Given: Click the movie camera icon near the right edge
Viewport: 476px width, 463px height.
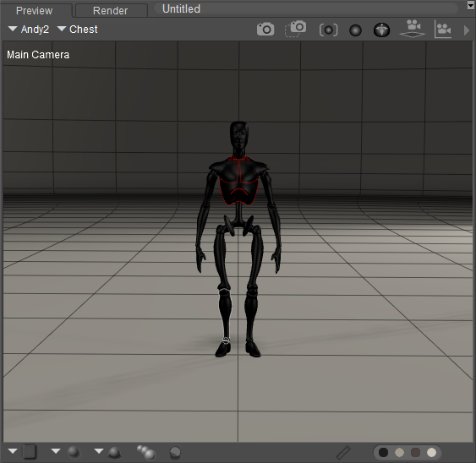Looking at the screenshot, I should 443,30.
